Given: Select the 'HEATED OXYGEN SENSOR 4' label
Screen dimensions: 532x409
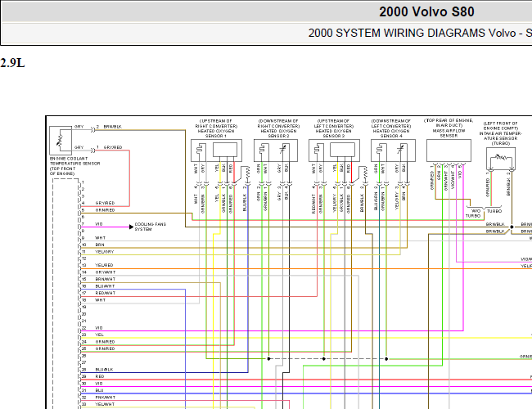Looking at the screenshot, I should [391, 133].
